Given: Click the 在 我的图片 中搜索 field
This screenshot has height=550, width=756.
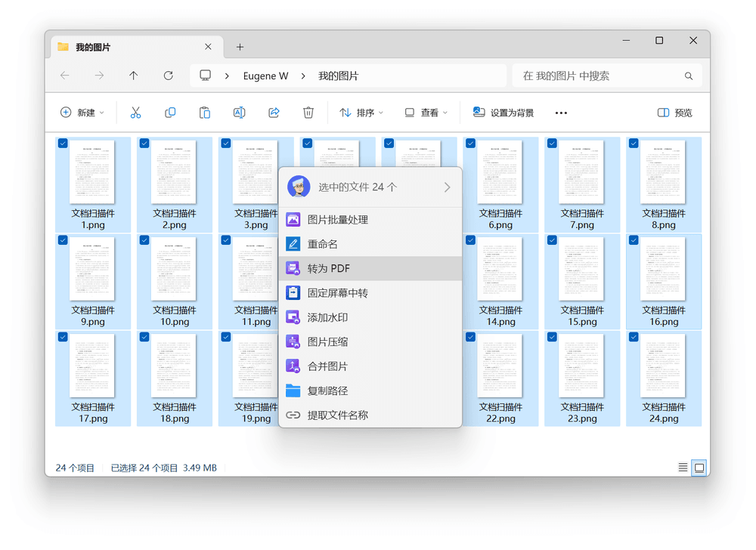Looking at the screenshot, I should (607, 76).
